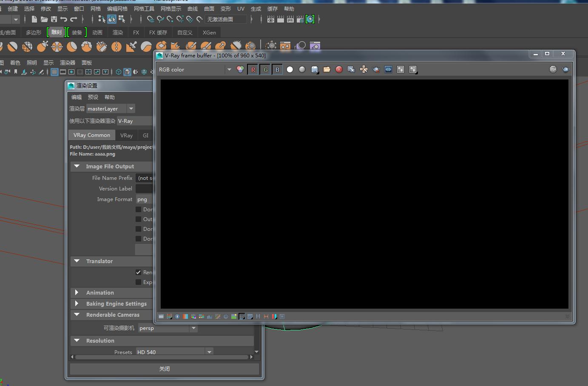
Task: Enable the first checkbox under Image Format
Action: pos(138,209)
